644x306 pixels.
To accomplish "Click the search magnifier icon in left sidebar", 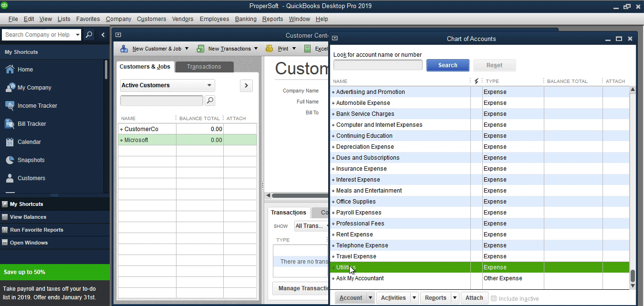I will coord(89,35).
